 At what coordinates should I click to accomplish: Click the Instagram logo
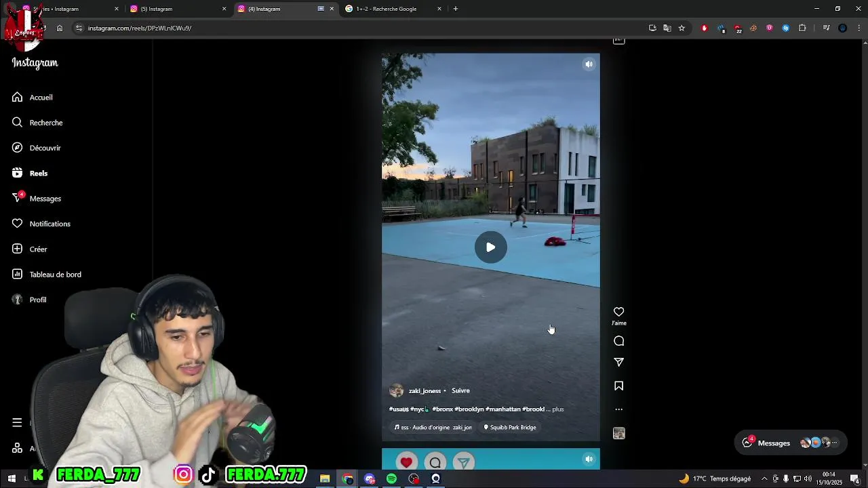[x=35, y=63]
